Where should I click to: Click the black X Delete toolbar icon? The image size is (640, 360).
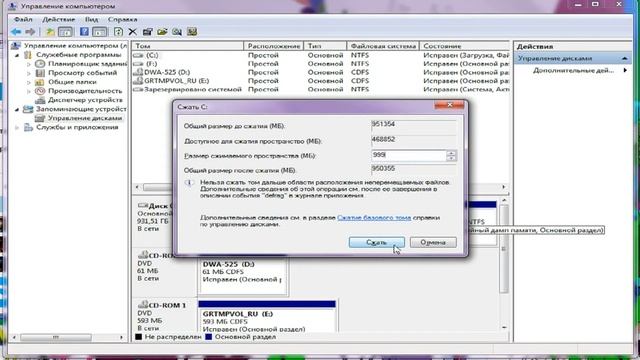pos(133,31)
